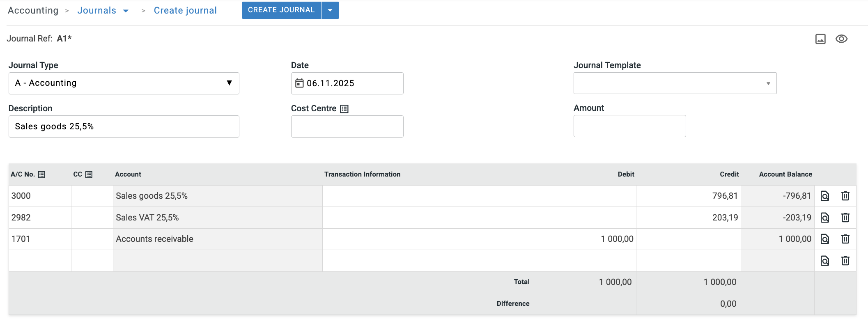The height and width of the screenshot is (326, 868).
Task: Open the A/C No. lookup list icon
Action: (41, 174)
